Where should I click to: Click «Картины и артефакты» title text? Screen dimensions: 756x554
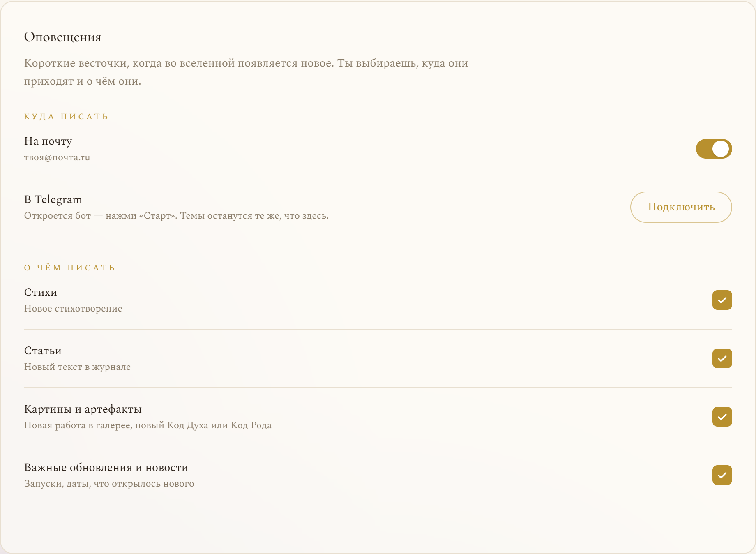pos(83,409)
